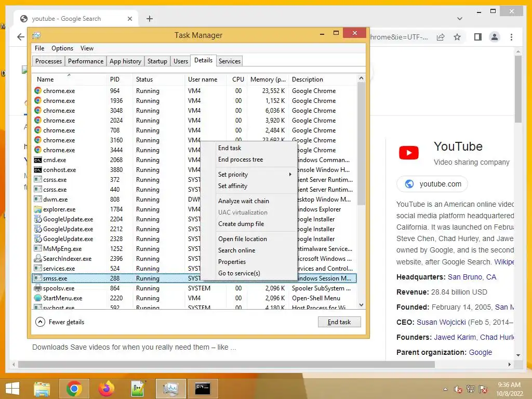This screenshot has width=532, height=399.
Task: Toggle the Chrome side panel icon
Action: [478, 37]
